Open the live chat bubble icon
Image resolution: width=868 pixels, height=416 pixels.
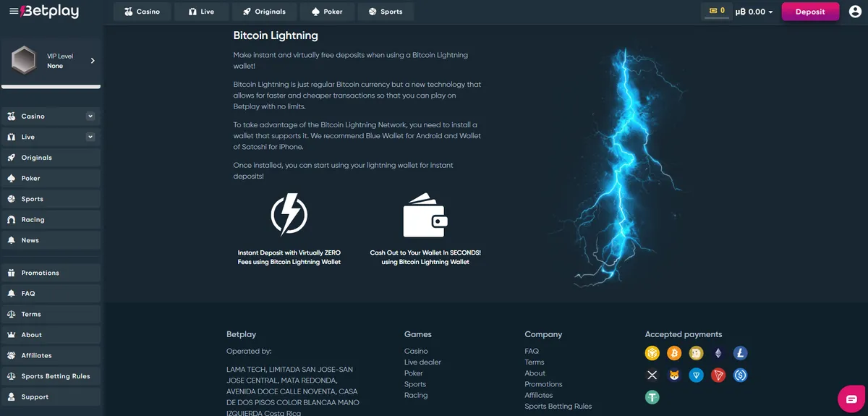click(851, 399)
